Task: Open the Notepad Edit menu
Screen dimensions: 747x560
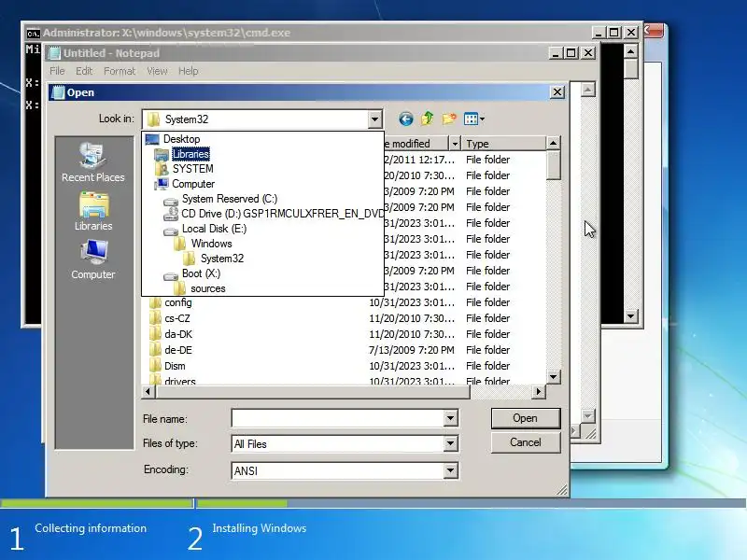Action: point(84,71)
